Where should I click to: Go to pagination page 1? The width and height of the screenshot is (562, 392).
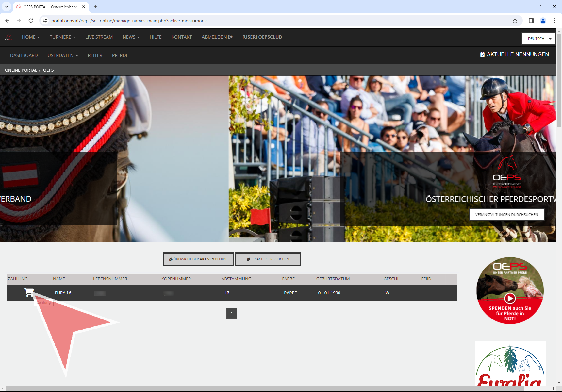point(232,313)
